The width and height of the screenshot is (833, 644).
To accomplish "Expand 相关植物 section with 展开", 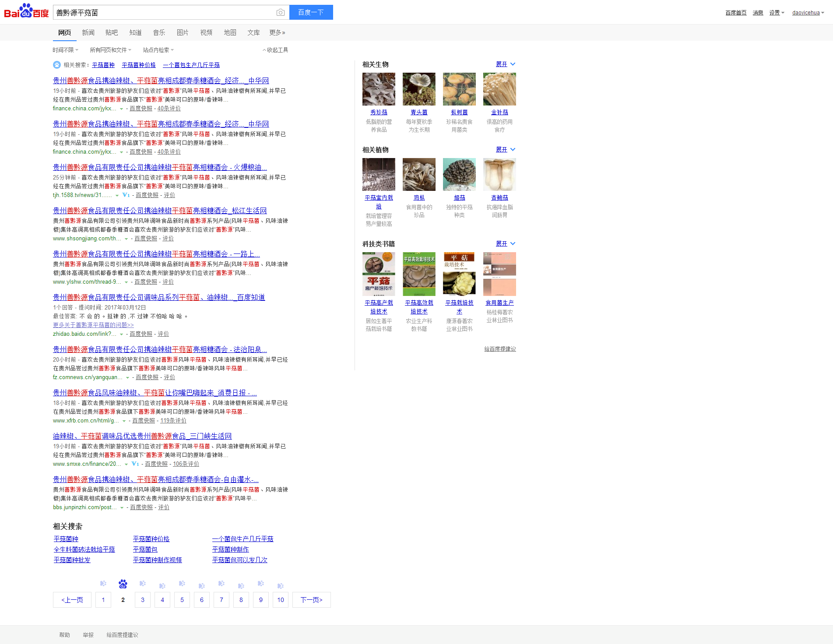I will (506, 149).
